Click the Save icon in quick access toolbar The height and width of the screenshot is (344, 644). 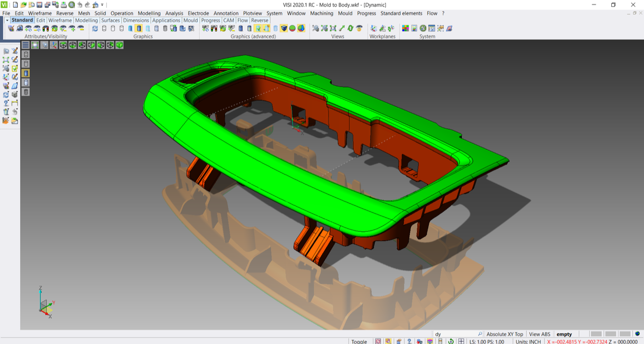click(x=39, y=5)
